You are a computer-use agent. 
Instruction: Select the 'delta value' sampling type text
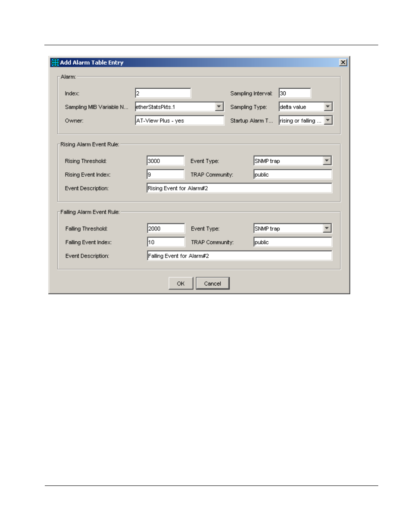[x=293, y=107]
